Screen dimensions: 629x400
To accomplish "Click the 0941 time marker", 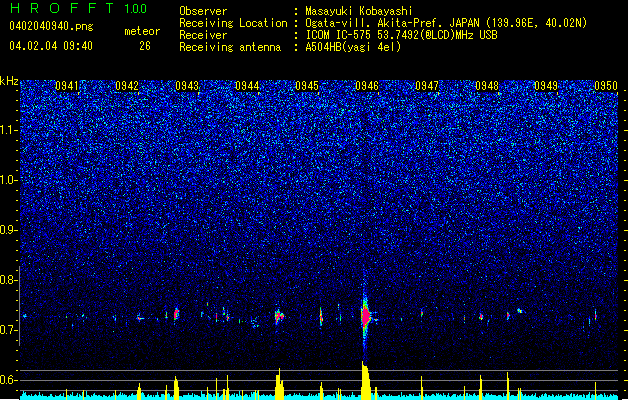I will [x=67, y=86].
